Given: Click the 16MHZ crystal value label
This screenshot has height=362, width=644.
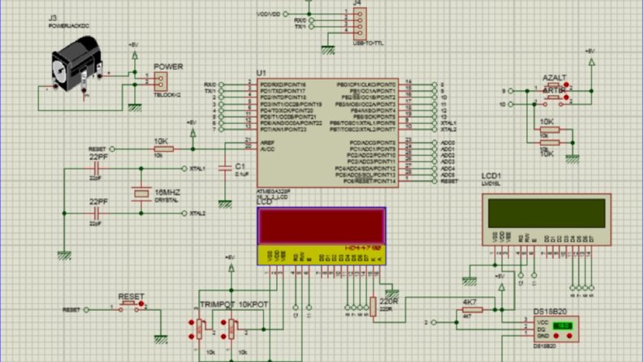Looking at the screenshot, I should [x=167, y=192].
